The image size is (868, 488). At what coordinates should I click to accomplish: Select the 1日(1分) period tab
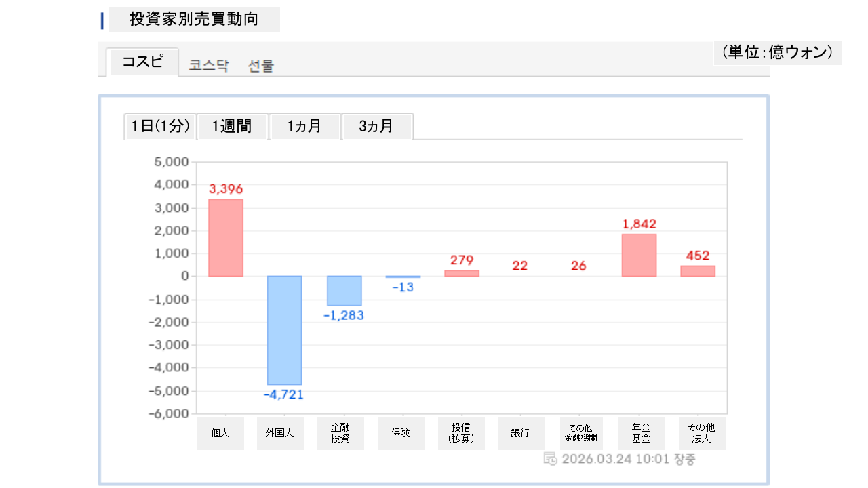160,126
